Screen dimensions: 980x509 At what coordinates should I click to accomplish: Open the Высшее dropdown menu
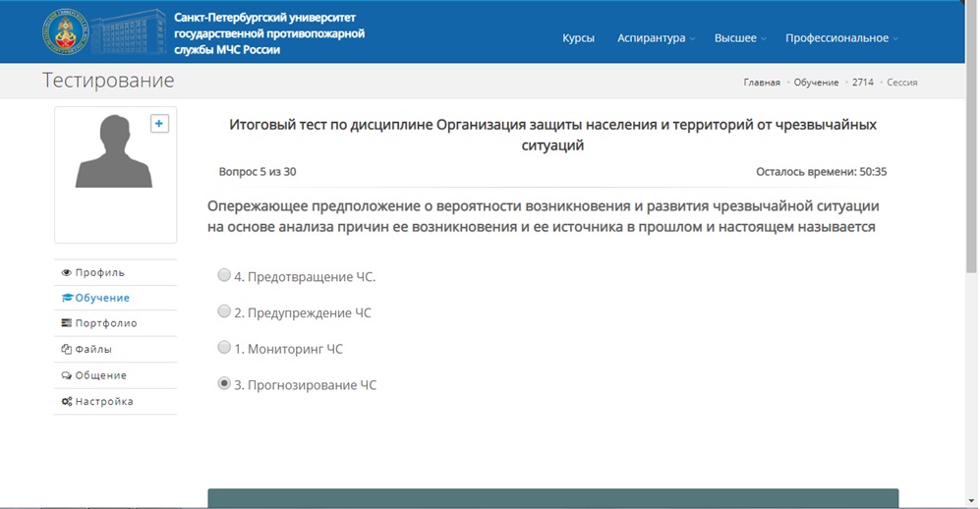pos(740,38)
